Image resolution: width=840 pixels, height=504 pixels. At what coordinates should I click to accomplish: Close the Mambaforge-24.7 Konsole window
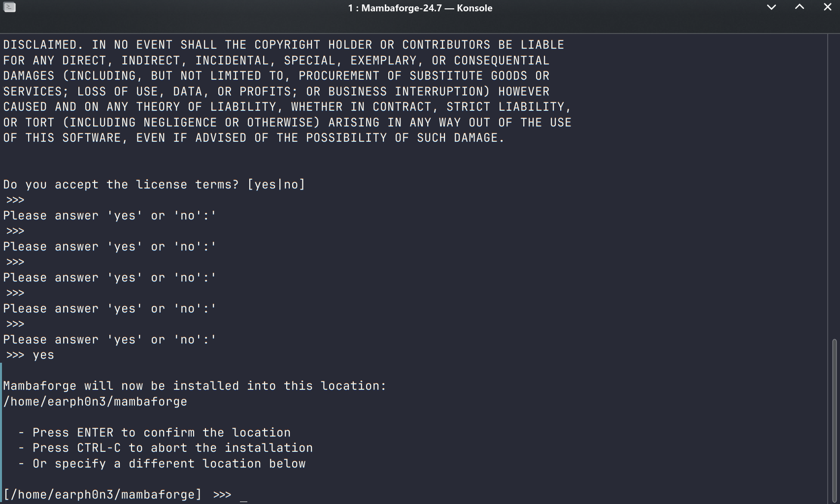click(x=828, y=7)
